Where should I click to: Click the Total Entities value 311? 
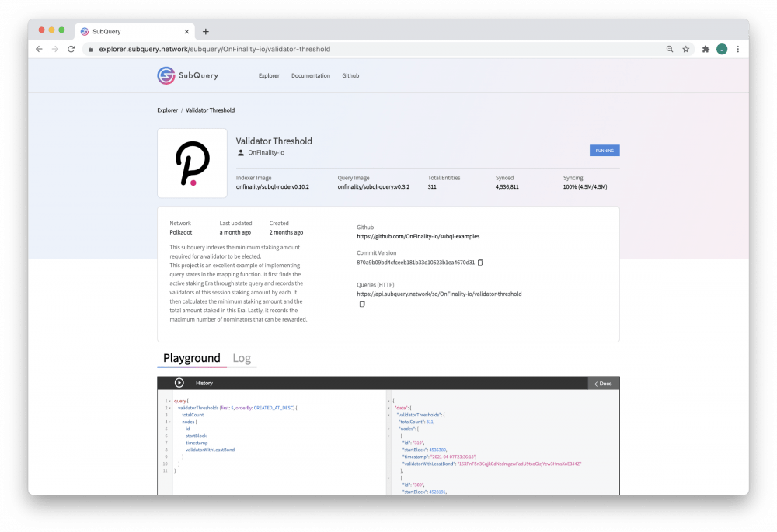tap(432, 186)
